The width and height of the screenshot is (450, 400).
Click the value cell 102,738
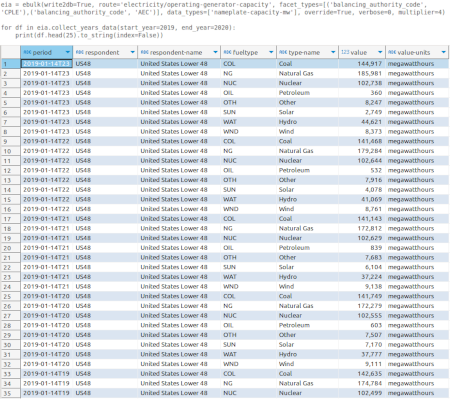click(x=362, y=83)
